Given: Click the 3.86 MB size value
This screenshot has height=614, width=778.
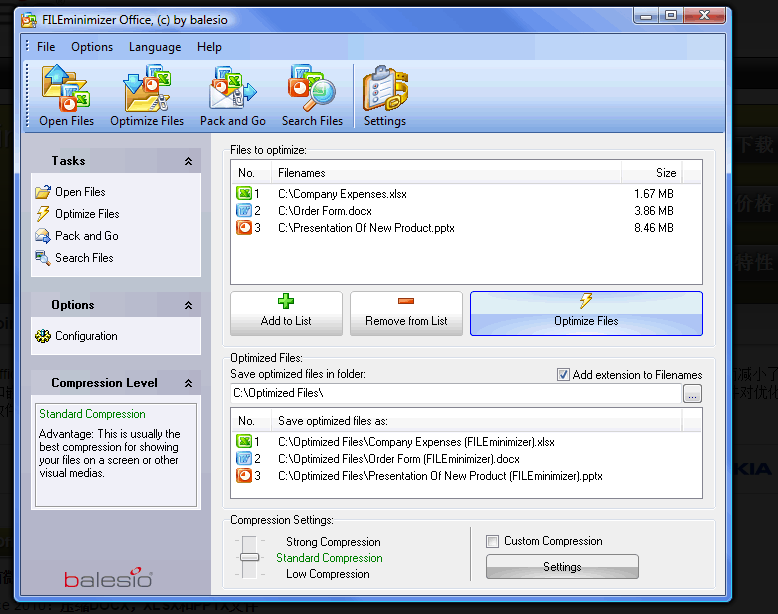Looking at the screenshot, I should pyautogui.click(x=653, y=211).
